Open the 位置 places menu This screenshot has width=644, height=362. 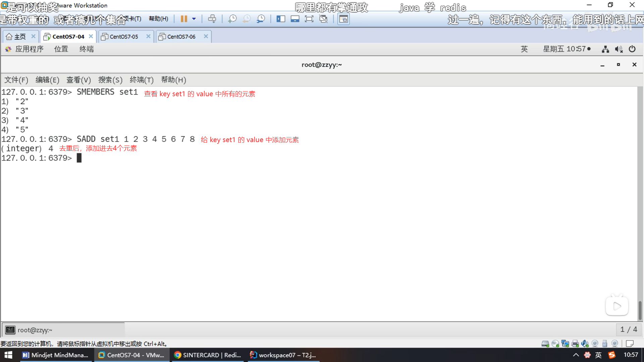(x=61, y=49)
